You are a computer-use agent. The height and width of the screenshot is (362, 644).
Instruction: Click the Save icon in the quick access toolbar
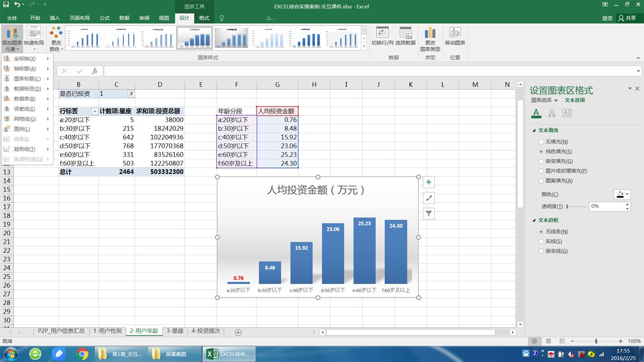pos(6,6)
